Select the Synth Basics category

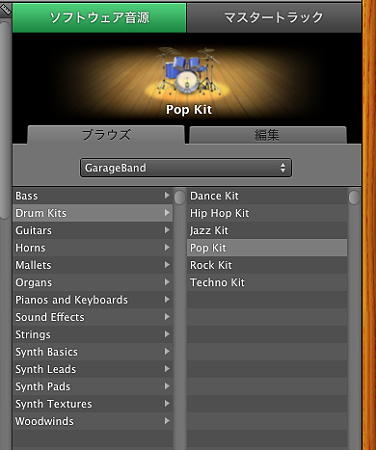(93, 352)
